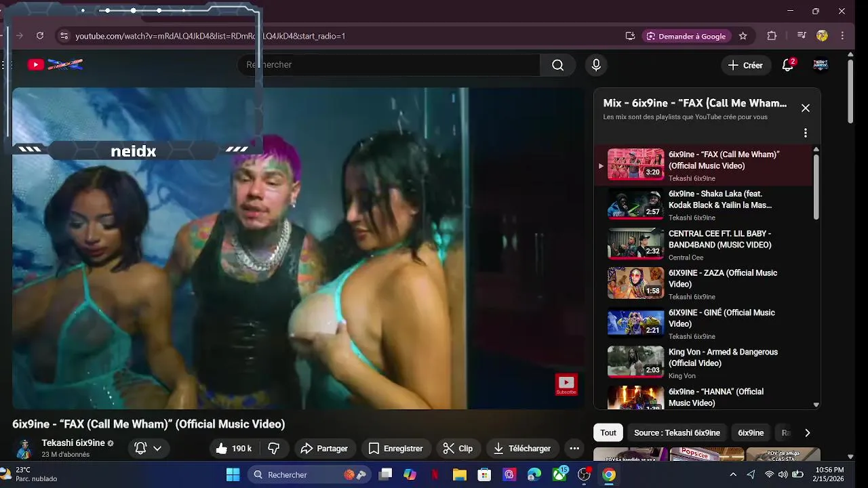The width and height of the screenshot is (868, 488).
Task: Reload the page in Chrome
Action: point(40,36)
